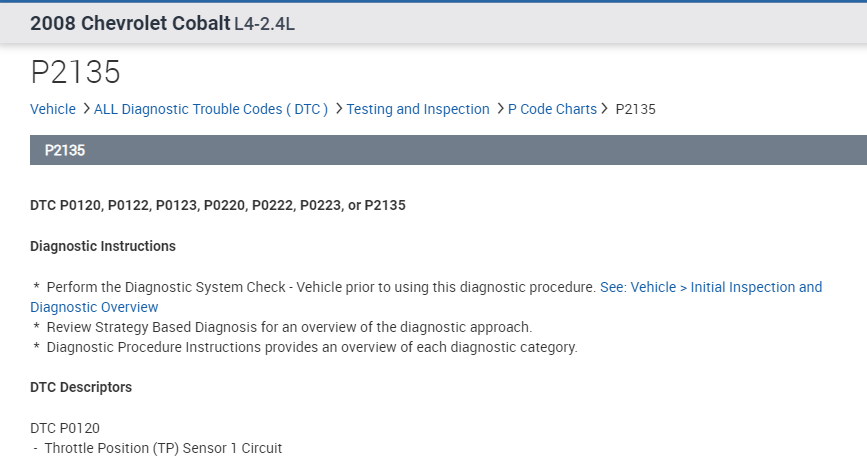This screenshot has width=867, height=469.
Task: Click the DTC Descriptors heading
Action: pyautogui.click(x=81, y=387)
